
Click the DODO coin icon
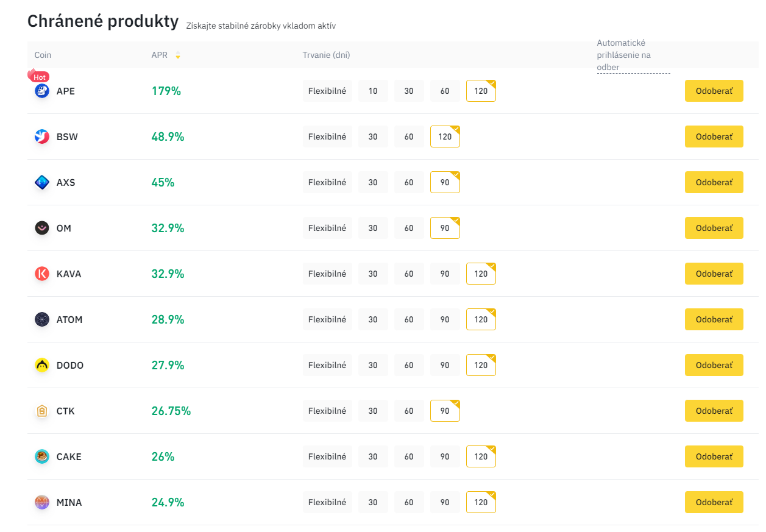(42, 365)
